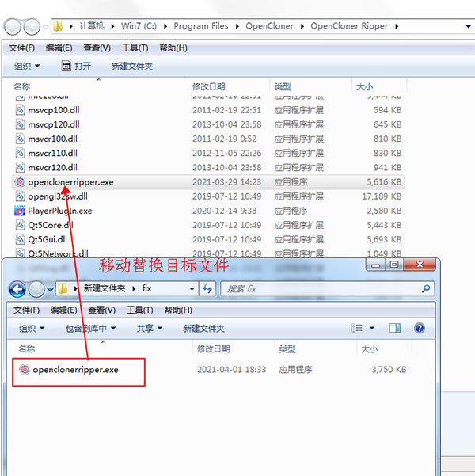Screen dimensions: 475x476
Task: Open 编辑(E) menu in OpenCloner Ripper window
Action: click(59, 48)
